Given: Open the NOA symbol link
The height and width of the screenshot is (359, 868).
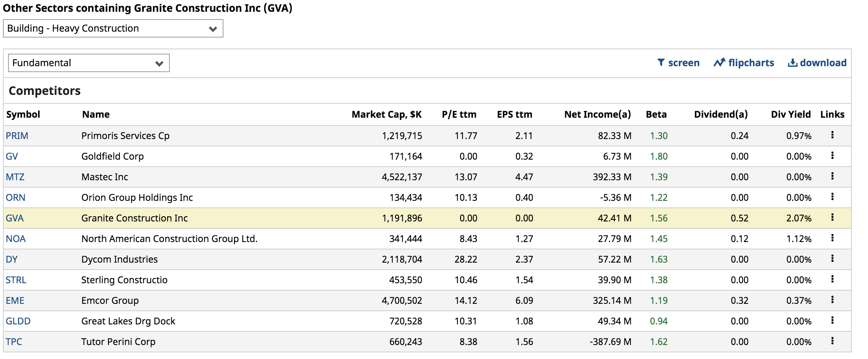Looking at the screenshot, I should 16,239.
